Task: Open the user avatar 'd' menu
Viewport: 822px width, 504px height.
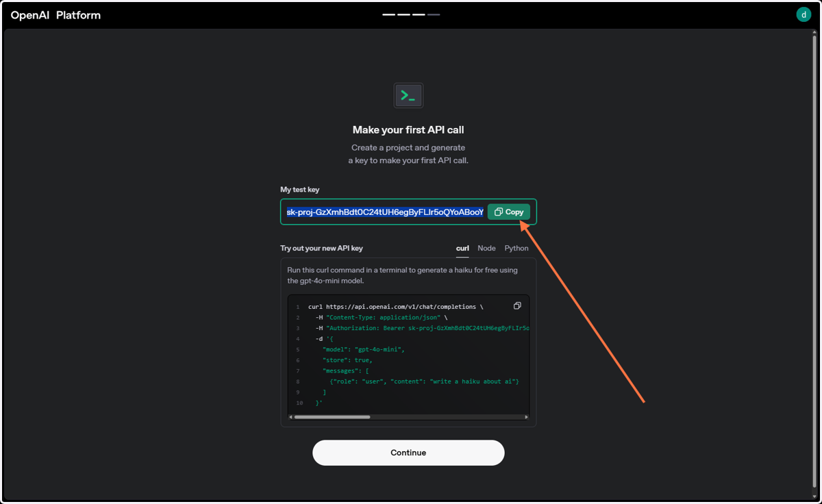Action: point(804,14)
